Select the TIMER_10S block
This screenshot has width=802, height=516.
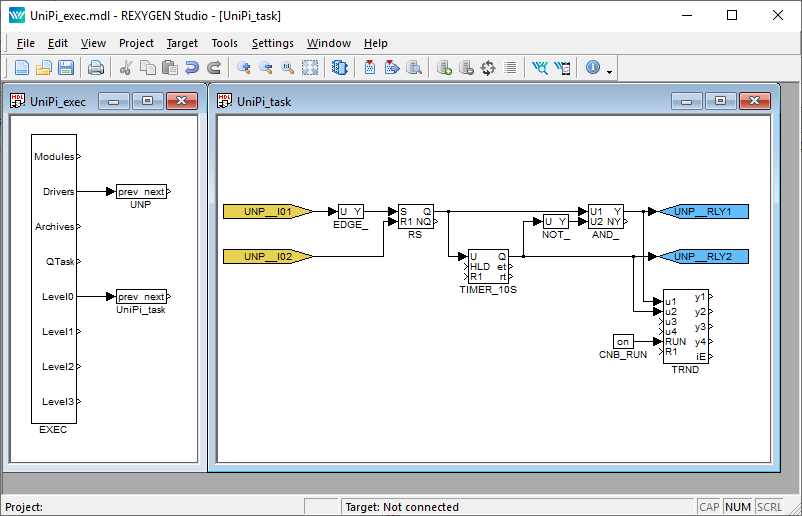[x=488, y=266]
